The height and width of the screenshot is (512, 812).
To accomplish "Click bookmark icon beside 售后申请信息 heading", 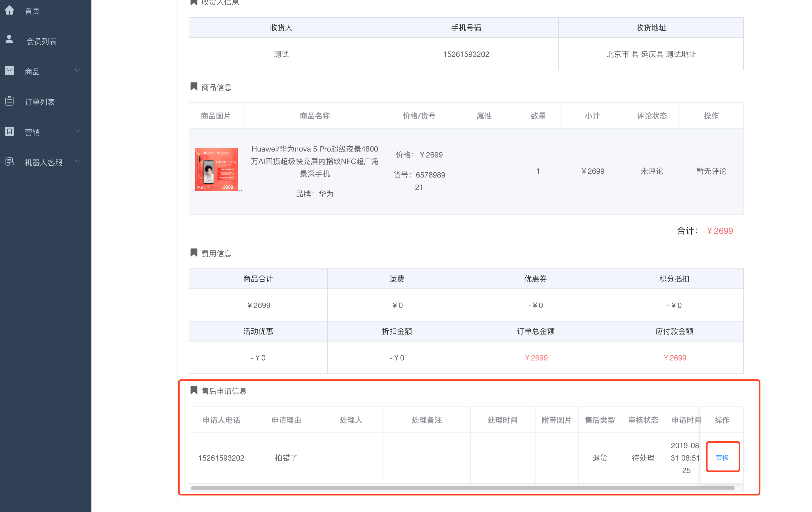I will pos(194,390).
